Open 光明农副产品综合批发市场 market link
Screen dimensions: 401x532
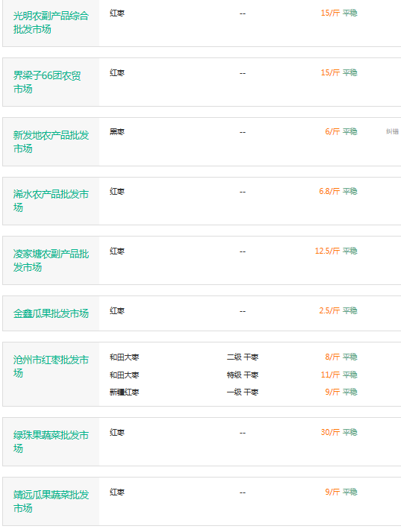(51, 22)
